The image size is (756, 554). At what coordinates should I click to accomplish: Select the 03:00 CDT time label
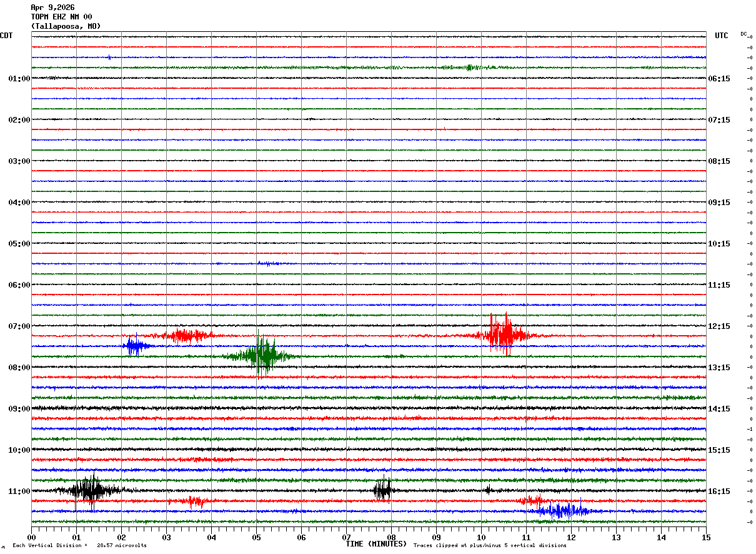tap(19, 161)
